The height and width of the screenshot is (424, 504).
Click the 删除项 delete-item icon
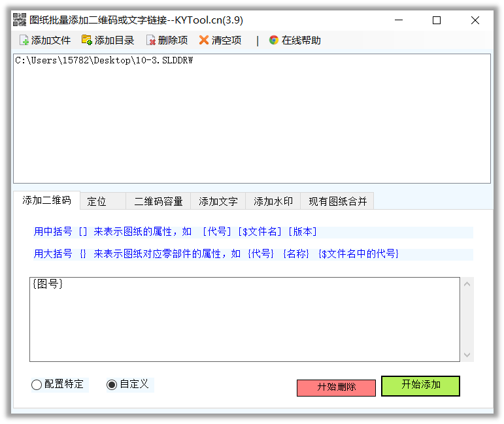pos(151,40)
